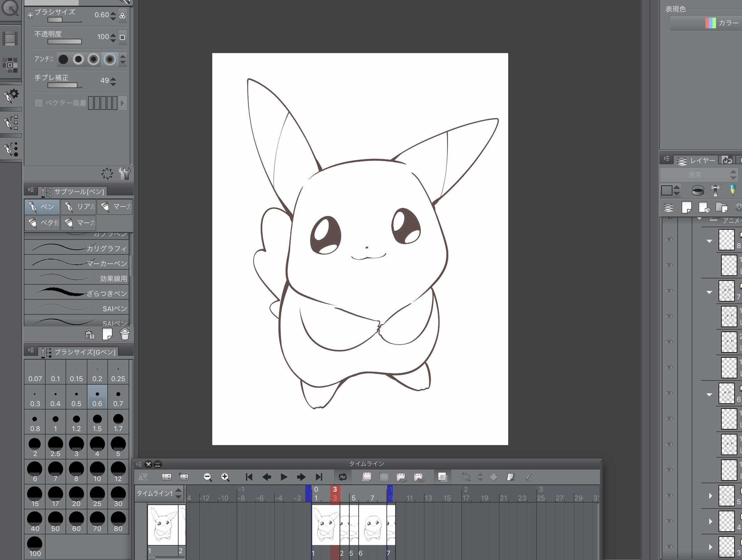Screen dimensions: 742x560
Task: Zoom in on the timeline
Action: point(225,477)
